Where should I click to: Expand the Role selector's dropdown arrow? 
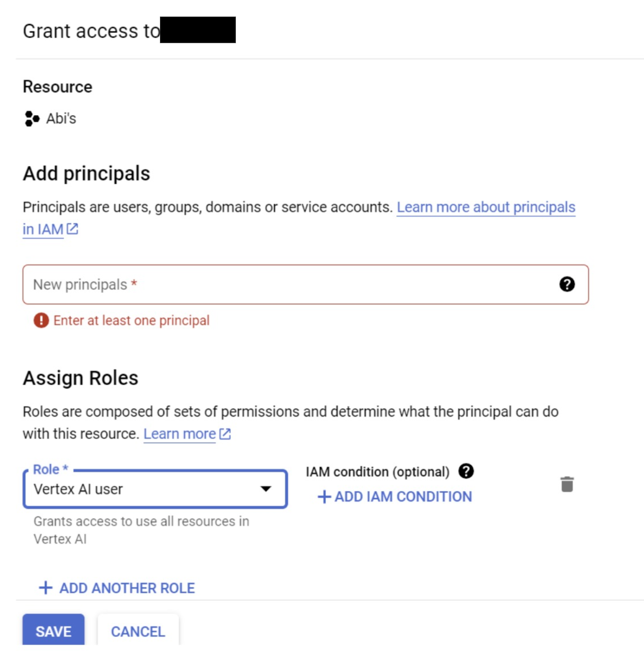pyautogui.click(x=266, y=489)
